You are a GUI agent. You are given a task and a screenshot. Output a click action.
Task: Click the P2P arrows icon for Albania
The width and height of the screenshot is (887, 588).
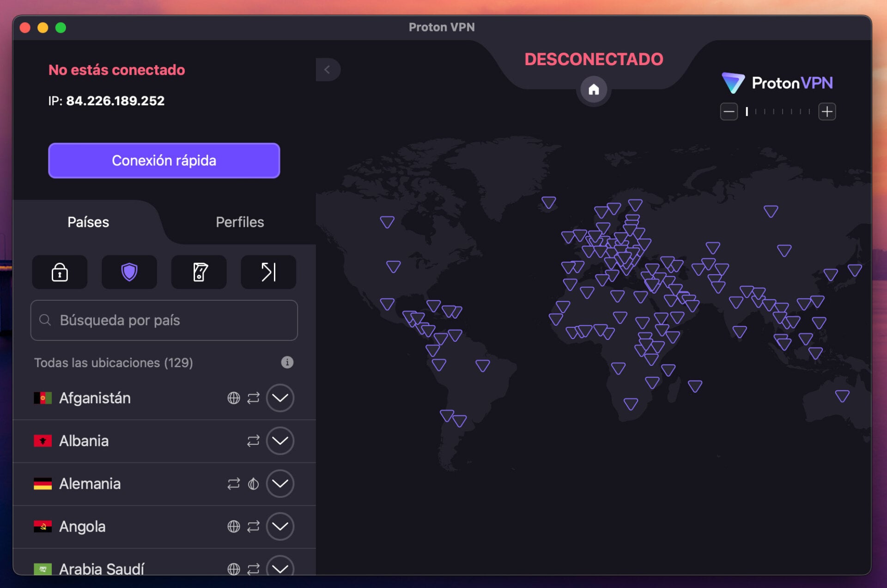[x=252, y=441]
